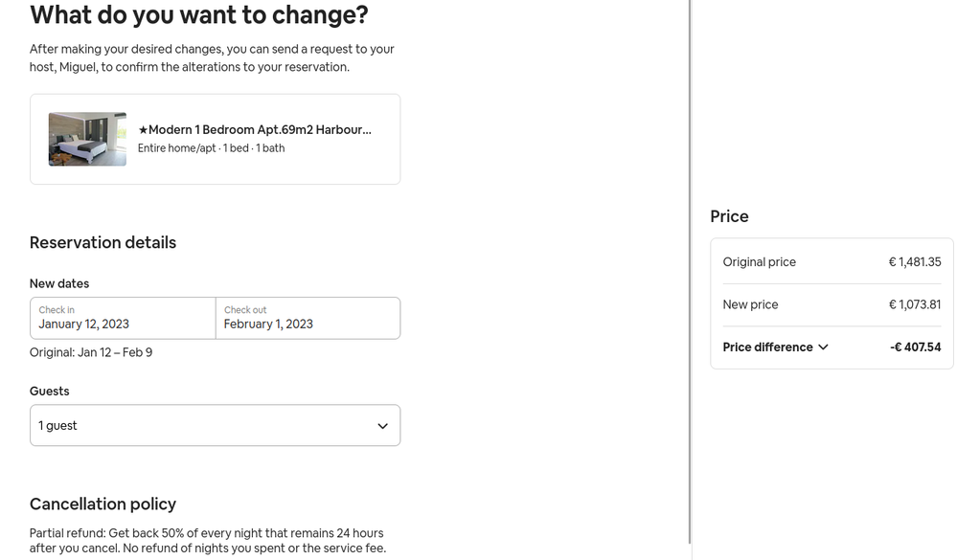The height and width of the screenshot is (560, 957).
Task: Click the New dates label
Action: tap(59, 283)
